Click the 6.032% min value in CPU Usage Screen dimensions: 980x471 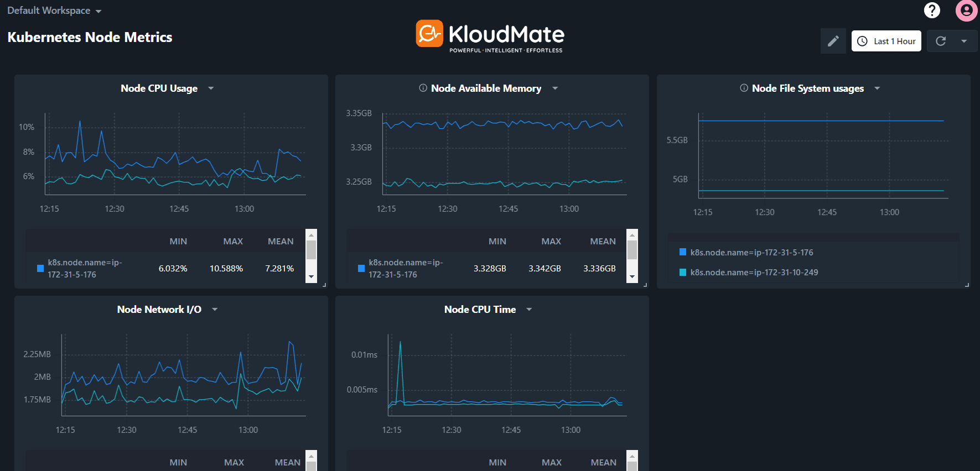point(173,268)
